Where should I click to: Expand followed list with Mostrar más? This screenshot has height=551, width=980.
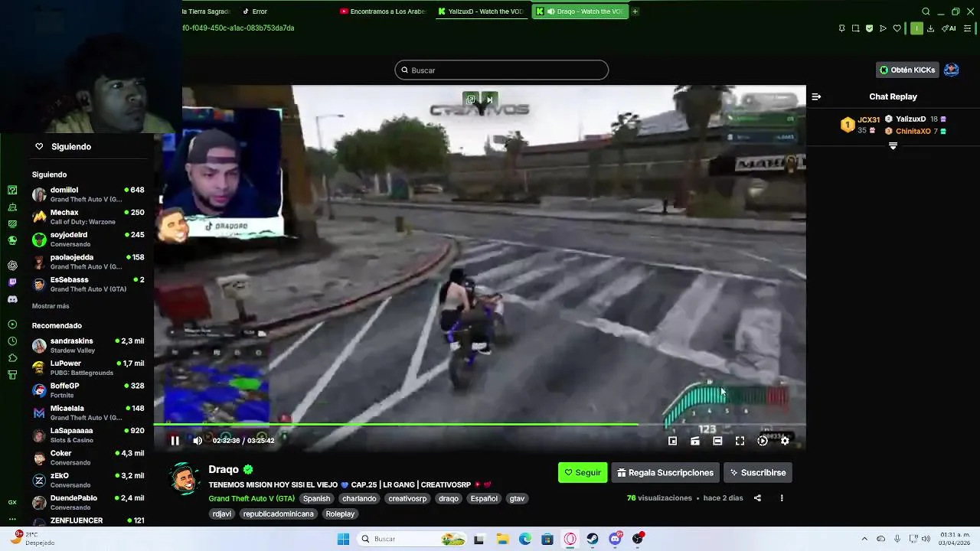[51, 306]
